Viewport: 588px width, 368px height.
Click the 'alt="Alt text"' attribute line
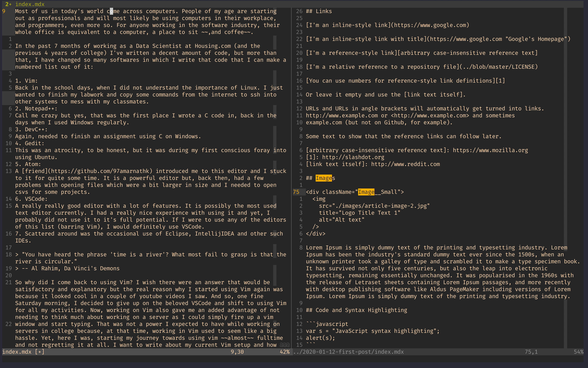point(342,220)
